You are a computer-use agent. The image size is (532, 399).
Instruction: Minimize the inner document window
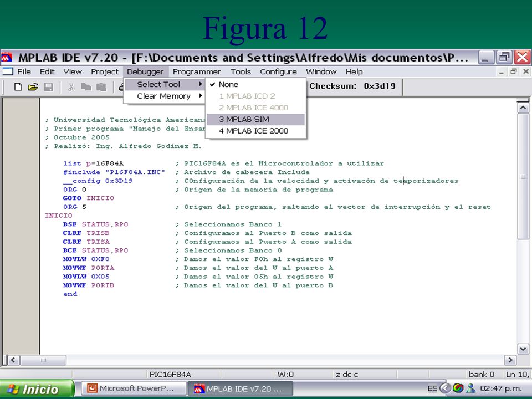[502, 71]
